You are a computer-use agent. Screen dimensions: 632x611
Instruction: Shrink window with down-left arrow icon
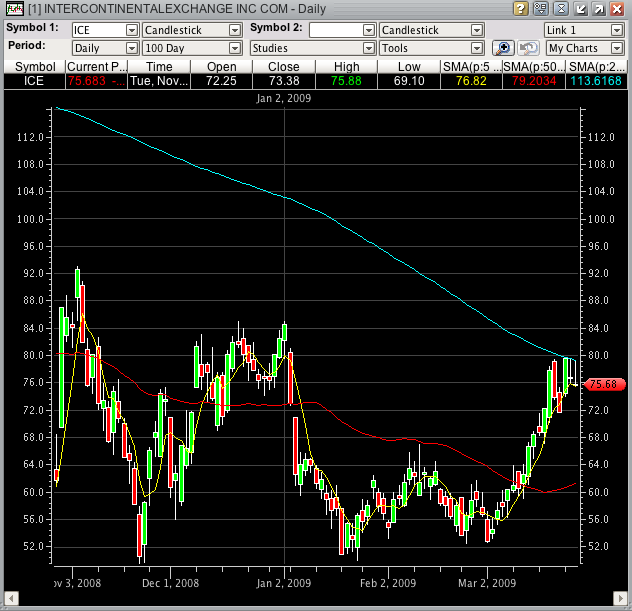pos(579,9)
